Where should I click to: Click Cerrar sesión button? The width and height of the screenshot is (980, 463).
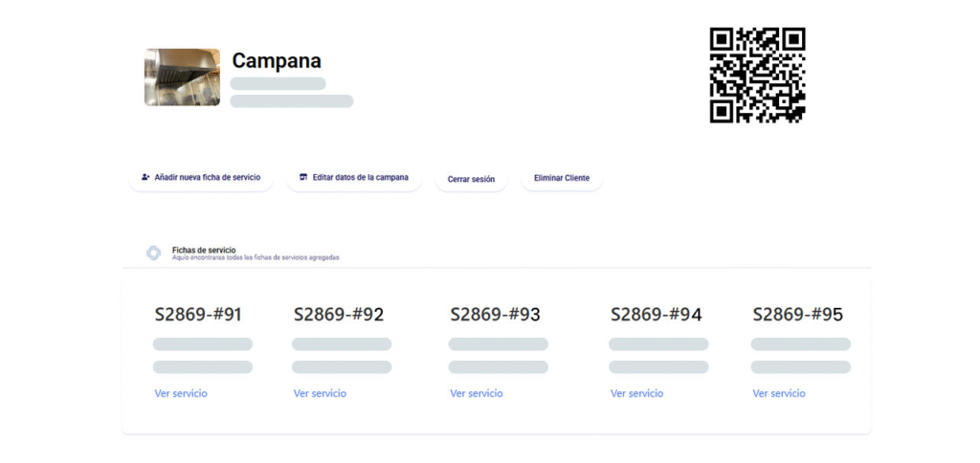[x=471, y=179]
